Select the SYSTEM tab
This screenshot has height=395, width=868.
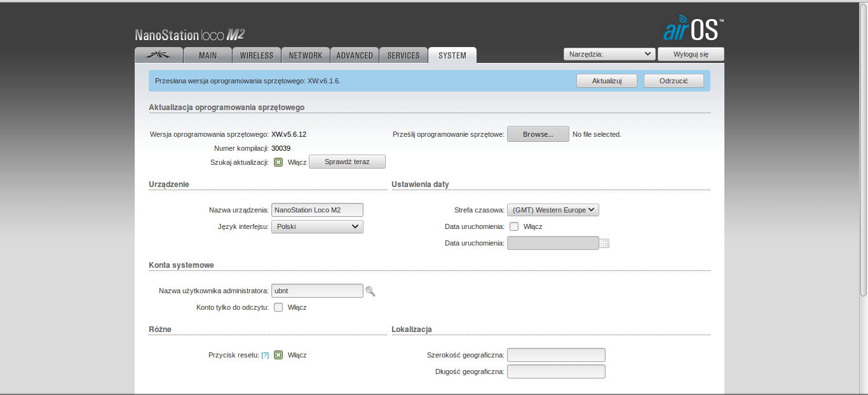click(x=452, y=55)
